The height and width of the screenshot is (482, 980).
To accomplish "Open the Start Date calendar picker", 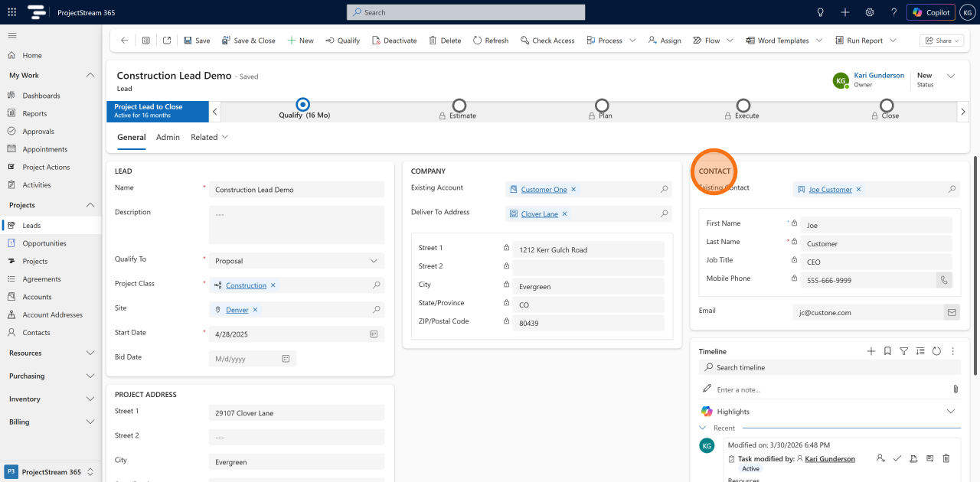I will click(x=374, y=334).
